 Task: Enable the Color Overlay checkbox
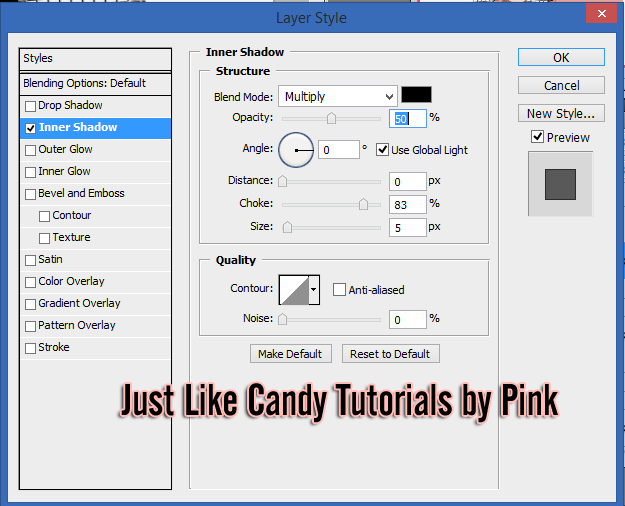tap(30, 282)
